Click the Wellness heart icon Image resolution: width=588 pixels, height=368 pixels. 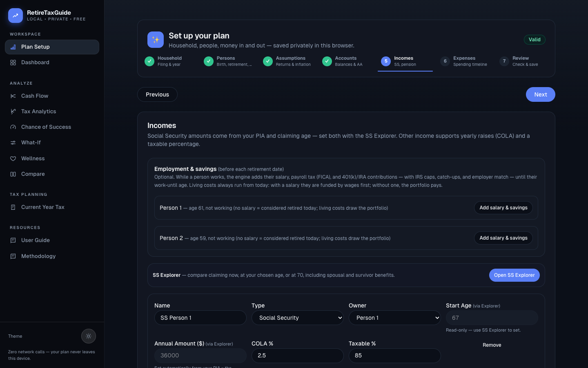[x=13, y=159]
